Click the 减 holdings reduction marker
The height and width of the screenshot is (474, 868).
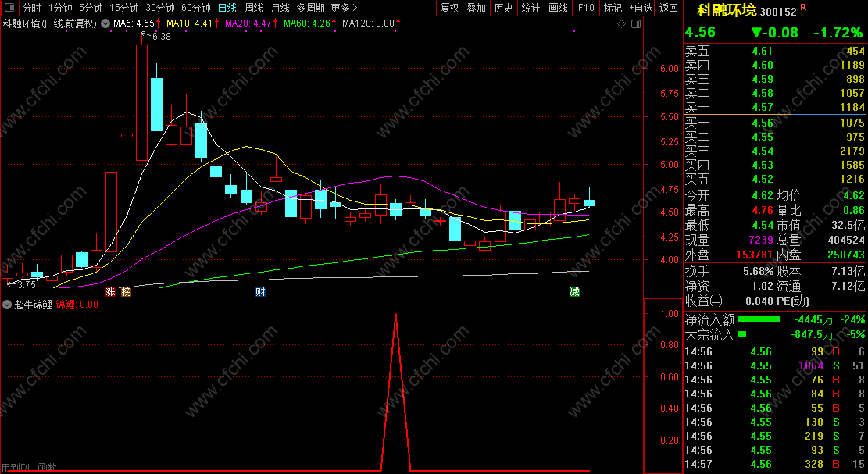coord(574,291)
